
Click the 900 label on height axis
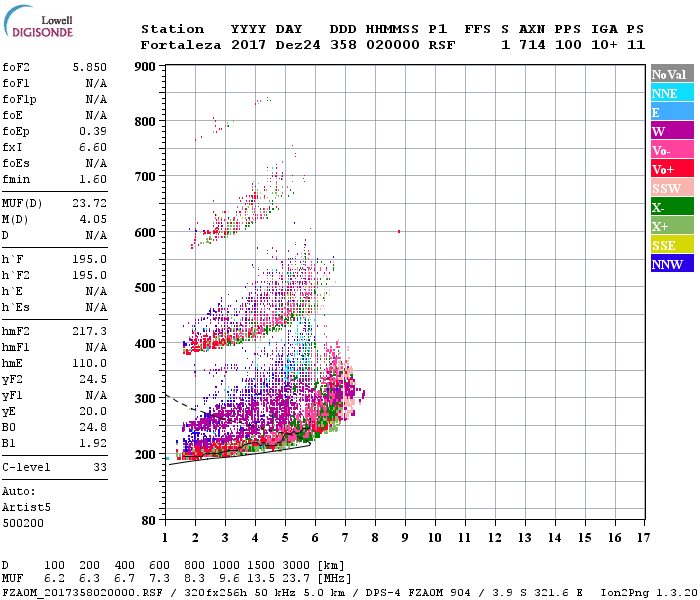click(x=145, y=67)
